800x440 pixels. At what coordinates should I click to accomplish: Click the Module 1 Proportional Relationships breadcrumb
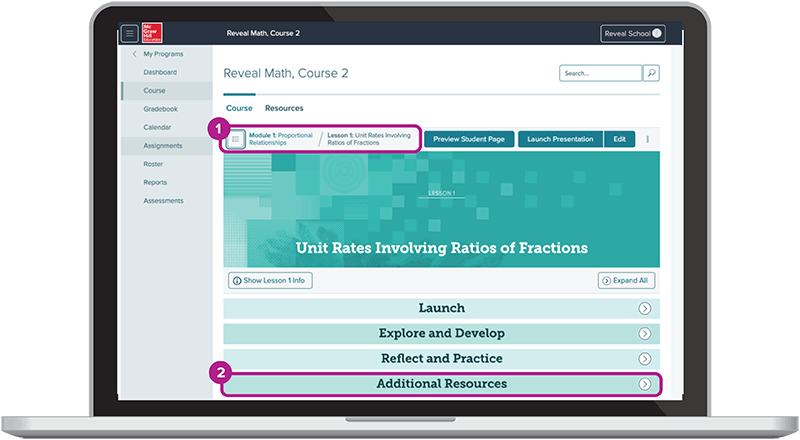click(x=281, y=139)
